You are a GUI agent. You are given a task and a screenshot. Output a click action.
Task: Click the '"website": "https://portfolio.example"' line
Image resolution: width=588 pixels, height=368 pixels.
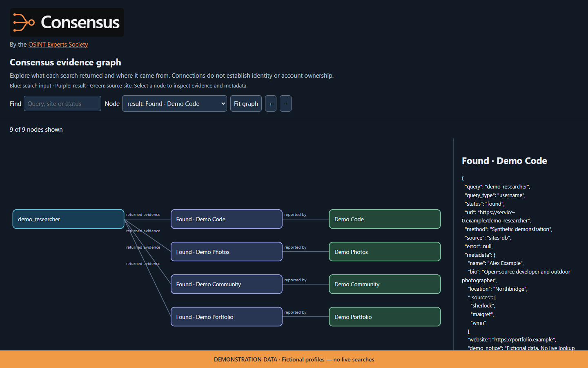click(x=512, y=340)
